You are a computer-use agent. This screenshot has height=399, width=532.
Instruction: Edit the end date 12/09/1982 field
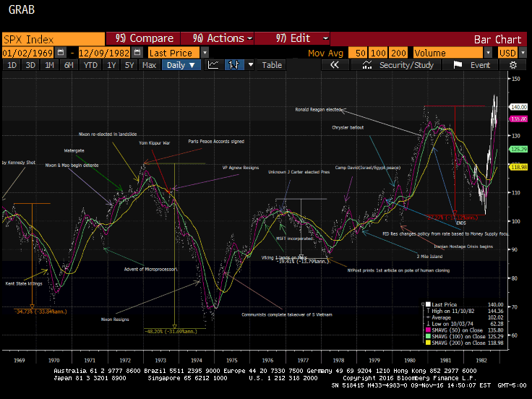pos(104,53)
